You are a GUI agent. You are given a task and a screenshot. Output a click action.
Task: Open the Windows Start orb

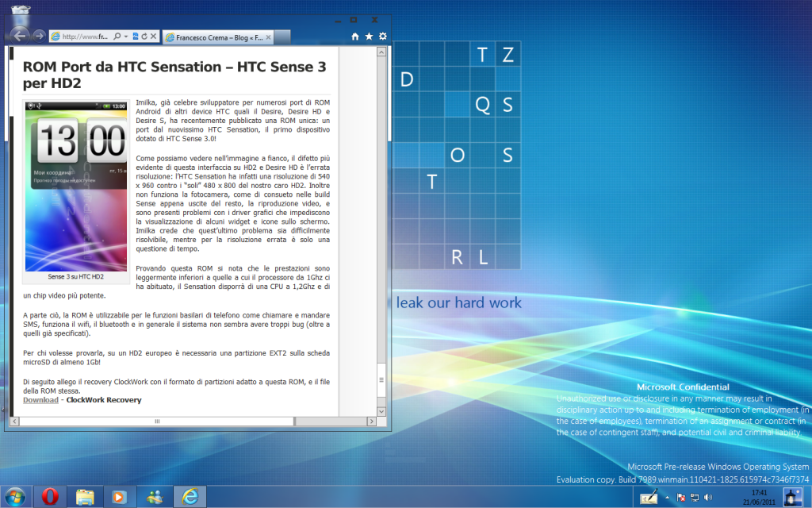coord(15,497)
